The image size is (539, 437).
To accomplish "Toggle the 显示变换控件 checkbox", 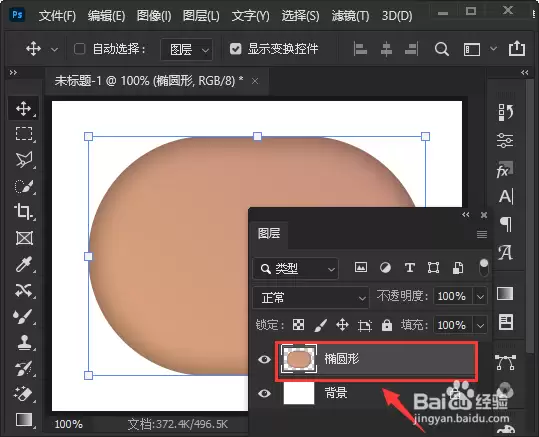I will click(235, 49).
